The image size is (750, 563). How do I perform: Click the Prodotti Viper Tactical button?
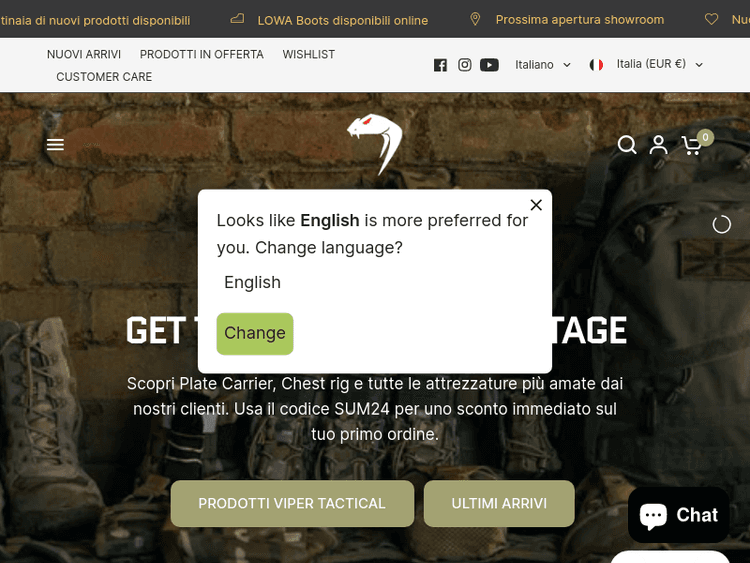[x=292, y=503]
